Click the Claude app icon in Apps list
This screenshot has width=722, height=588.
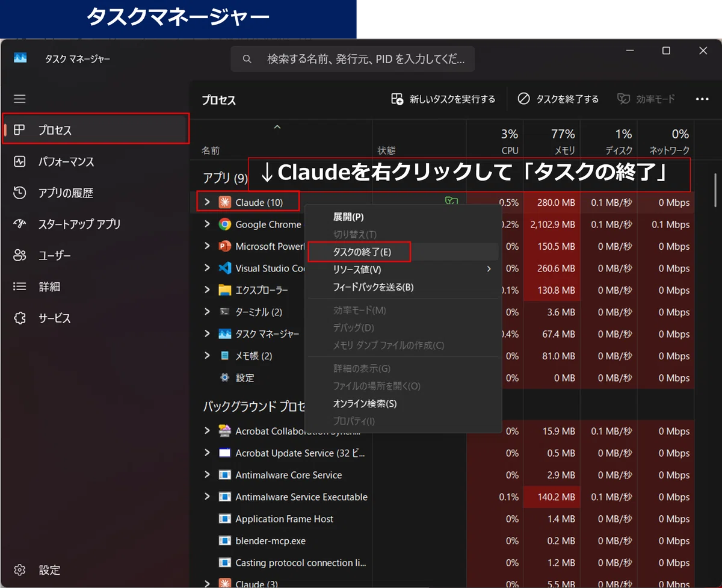pos(225,202)
